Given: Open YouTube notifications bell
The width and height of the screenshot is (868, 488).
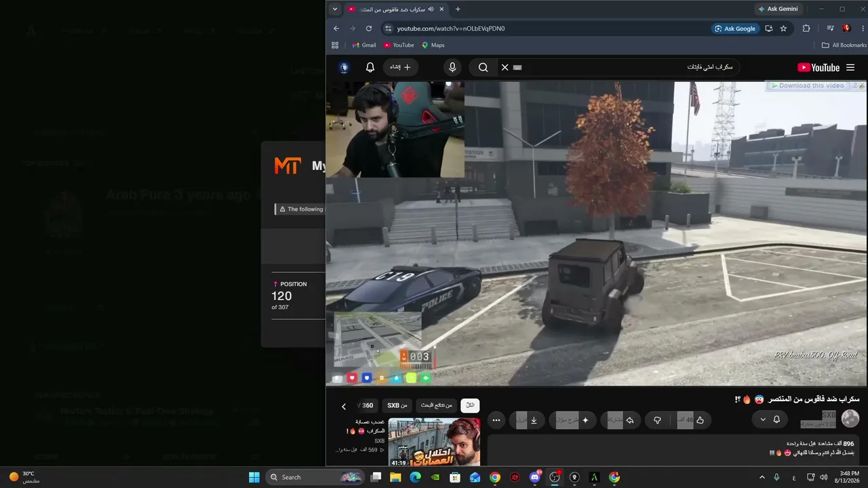Looking at the screenshot, I should click(370, 68).
